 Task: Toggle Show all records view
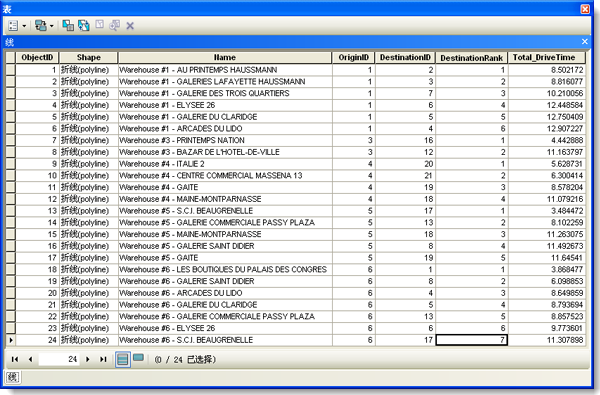123,359
